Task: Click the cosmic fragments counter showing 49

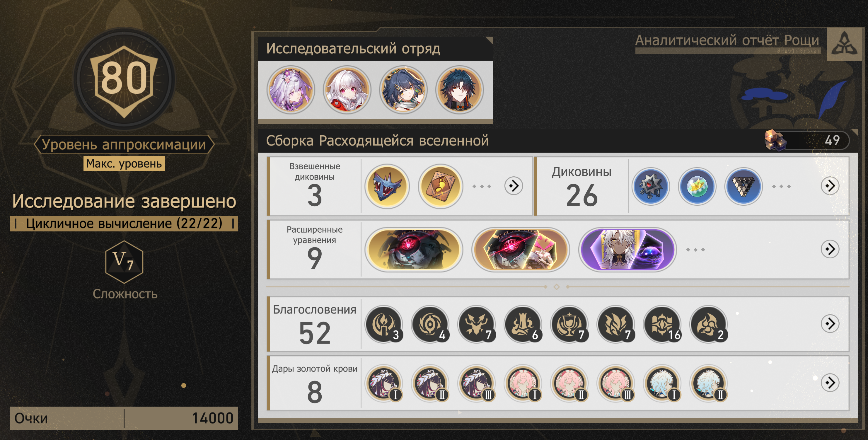Action: 807,140
